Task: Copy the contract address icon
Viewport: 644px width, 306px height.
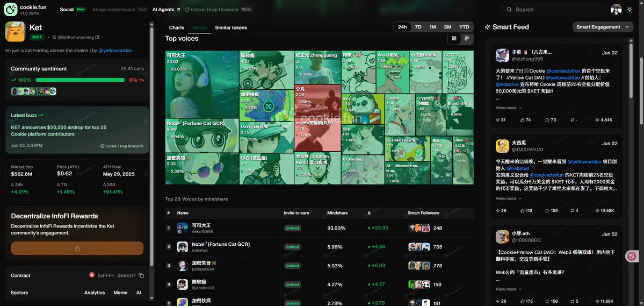Action: 141,275
